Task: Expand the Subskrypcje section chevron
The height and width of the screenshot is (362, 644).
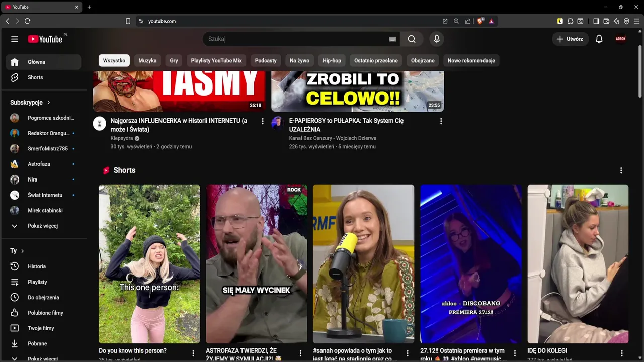Action: point(49,103)
